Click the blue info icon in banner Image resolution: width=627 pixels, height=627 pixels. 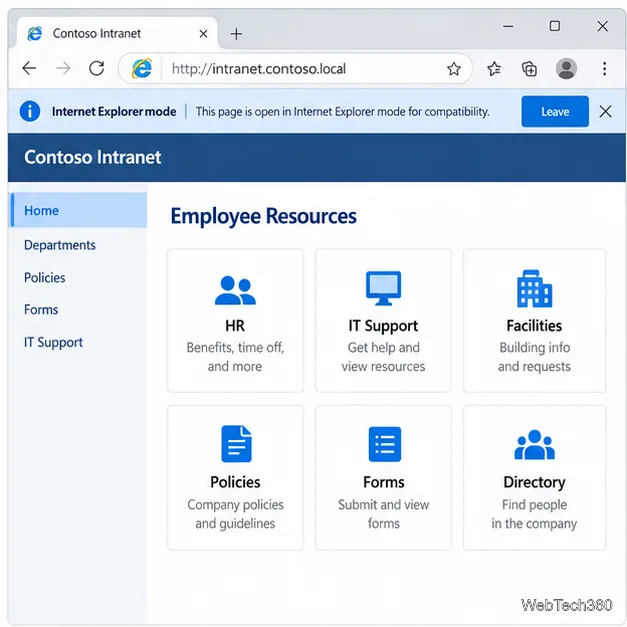pyautogui.click(x=30, y=111)
